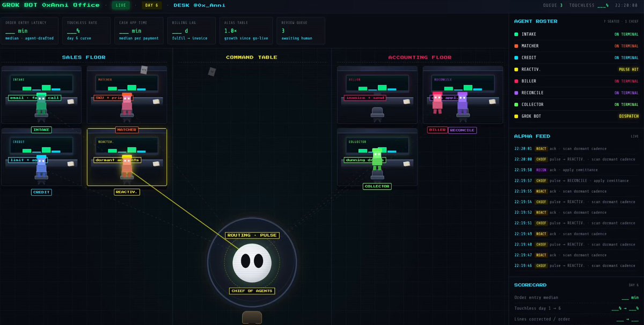Click the 22:19:58 RECON feed entry
Viewport: 644px width, 325px height.
pyautogui.click(x=576, y=170)
